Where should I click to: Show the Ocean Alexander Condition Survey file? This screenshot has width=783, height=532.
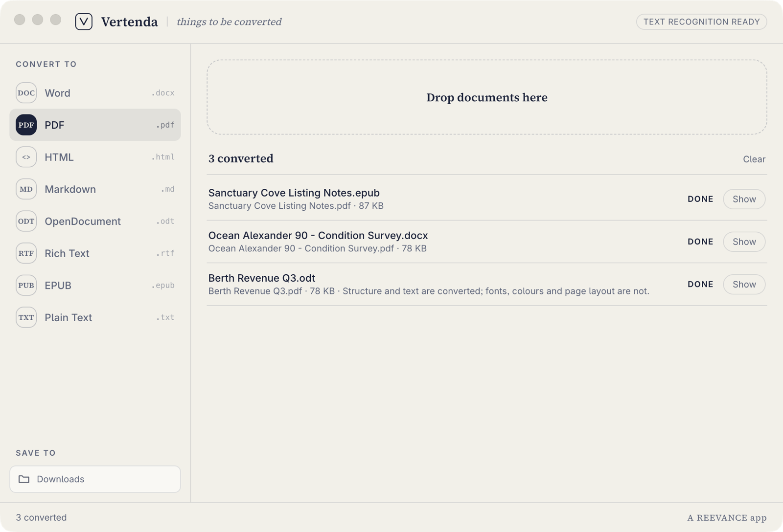click(x=744, y=242)
